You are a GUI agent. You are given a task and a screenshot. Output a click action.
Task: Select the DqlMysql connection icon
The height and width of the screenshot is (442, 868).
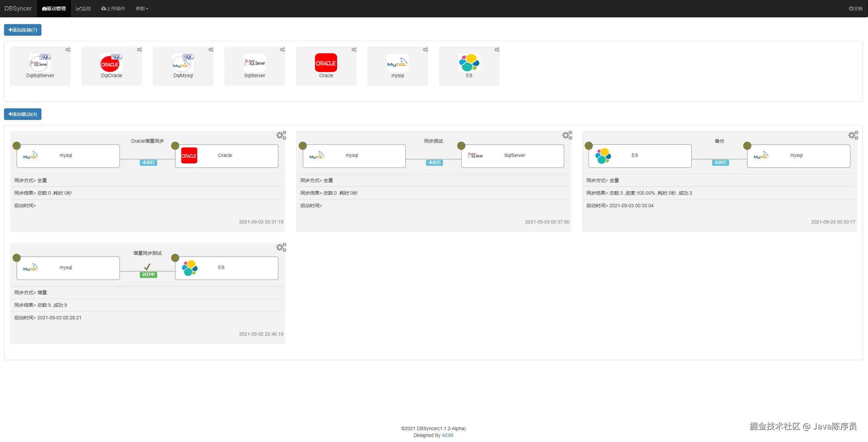point(183,63)
